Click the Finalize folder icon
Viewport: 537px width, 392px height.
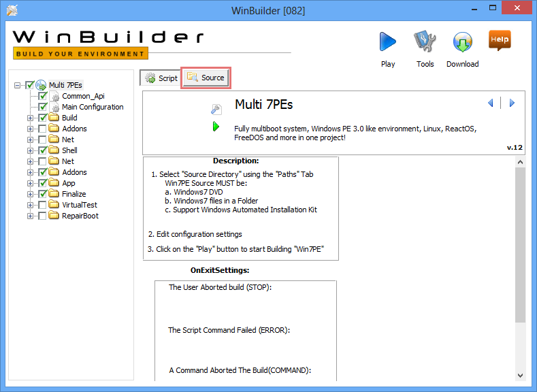pyautogui.click(x=54, y=194)
